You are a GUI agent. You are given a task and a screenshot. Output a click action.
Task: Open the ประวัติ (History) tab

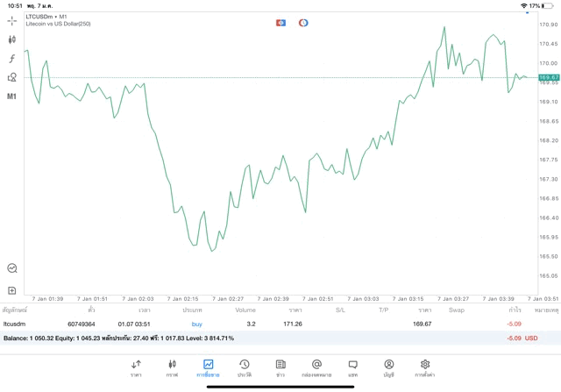tap(244, 367)
